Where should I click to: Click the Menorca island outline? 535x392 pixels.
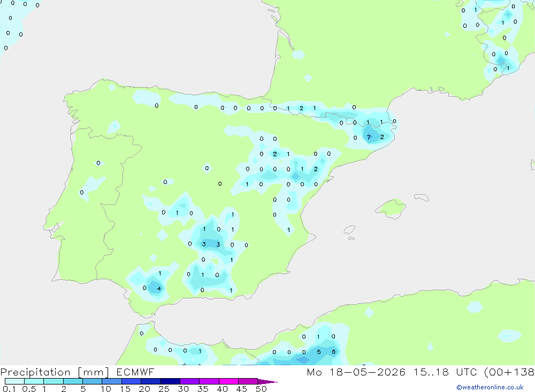point(422,197)
